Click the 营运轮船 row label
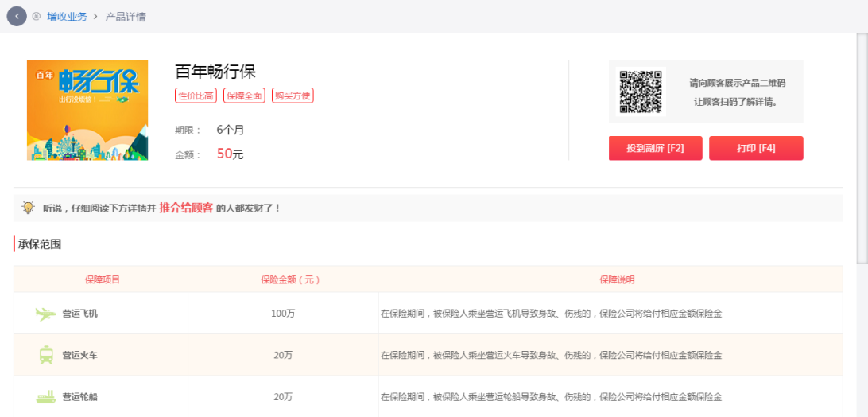The width and height of the screenshot is (868, 417). tap(80, 397)
